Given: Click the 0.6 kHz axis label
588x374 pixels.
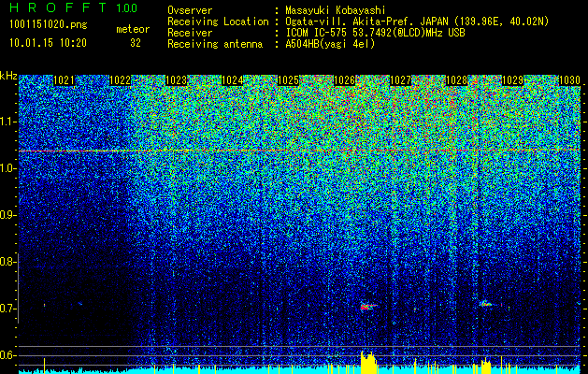Looking at the screenshot, I should pyautogui.click(x=7, y=355).
